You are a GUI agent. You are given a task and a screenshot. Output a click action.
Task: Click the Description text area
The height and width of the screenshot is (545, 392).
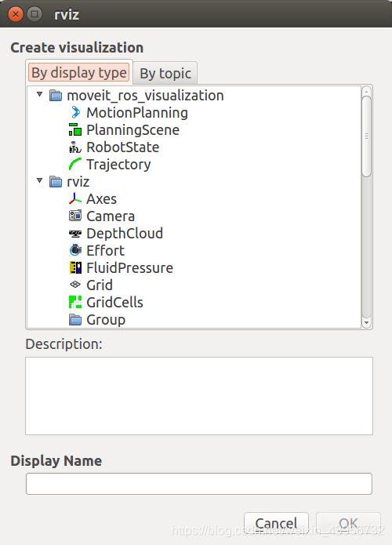pos(199,396)
